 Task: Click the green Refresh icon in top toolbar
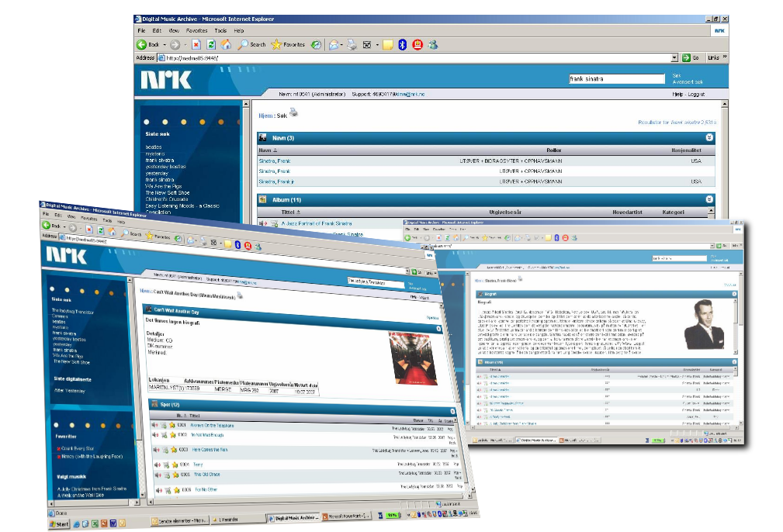click(211, 45)
